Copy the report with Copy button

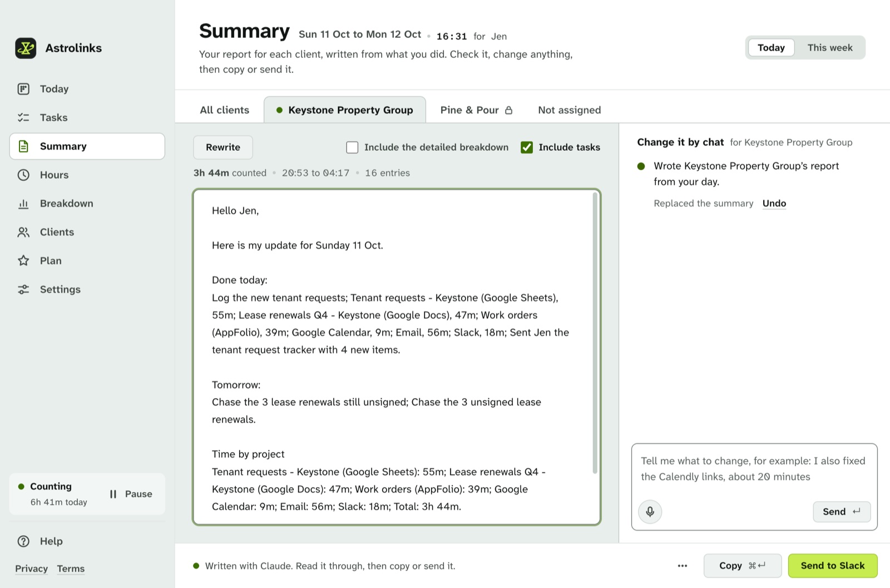(742, 566)
